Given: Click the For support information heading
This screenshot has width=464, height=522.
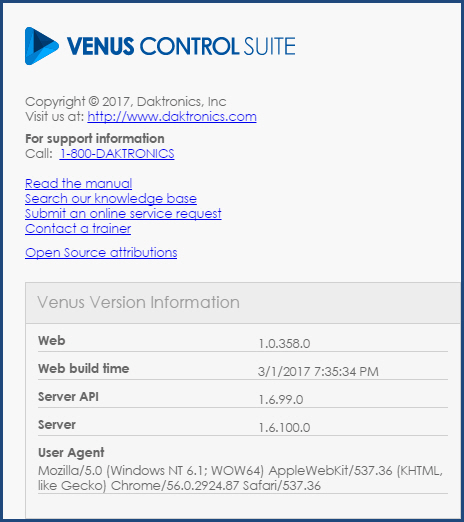Looking at the screenshot, I should (x=95, y=139).
